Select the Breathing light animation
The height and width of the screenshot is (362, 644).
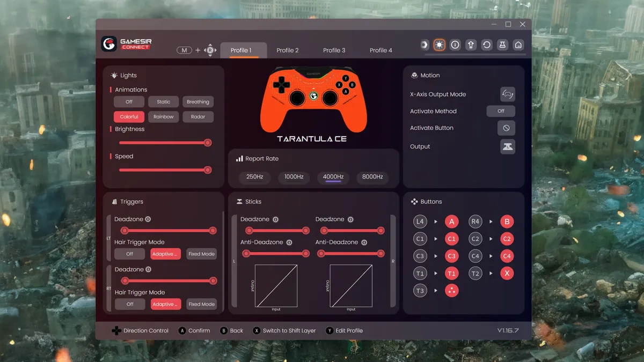198,102
